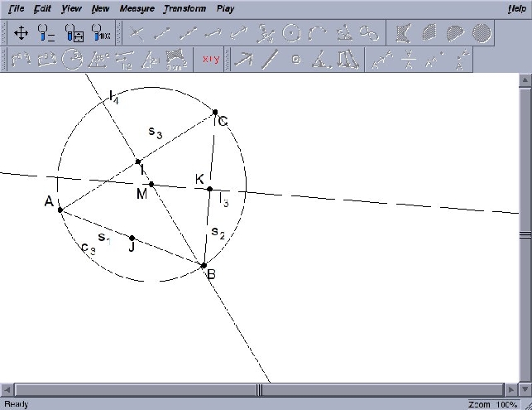Select point A on the circle
The image size is (532, 410).
60,210
